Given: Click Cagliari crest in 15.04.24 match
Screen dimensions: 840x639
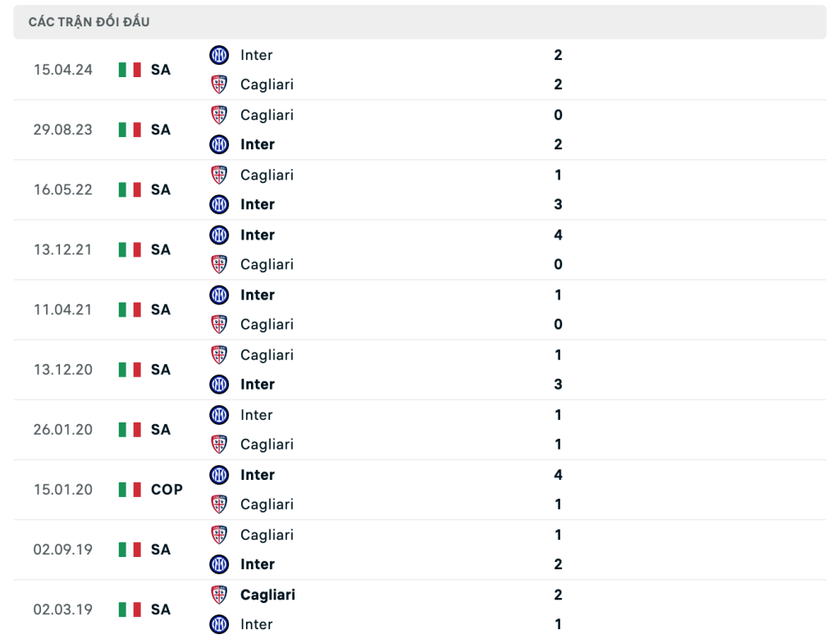Looking at the screenshot, I should click(x=218, y=84).
